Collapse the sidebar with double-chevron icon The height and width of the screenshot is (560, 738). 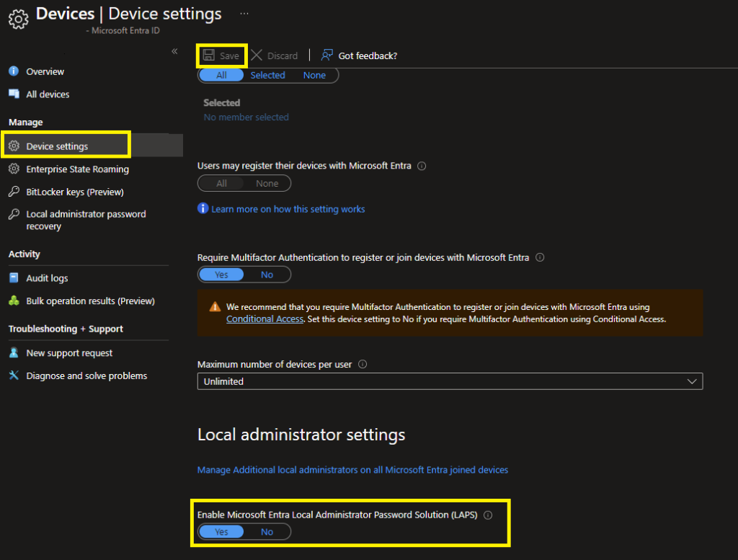click(x=174, y=51)
